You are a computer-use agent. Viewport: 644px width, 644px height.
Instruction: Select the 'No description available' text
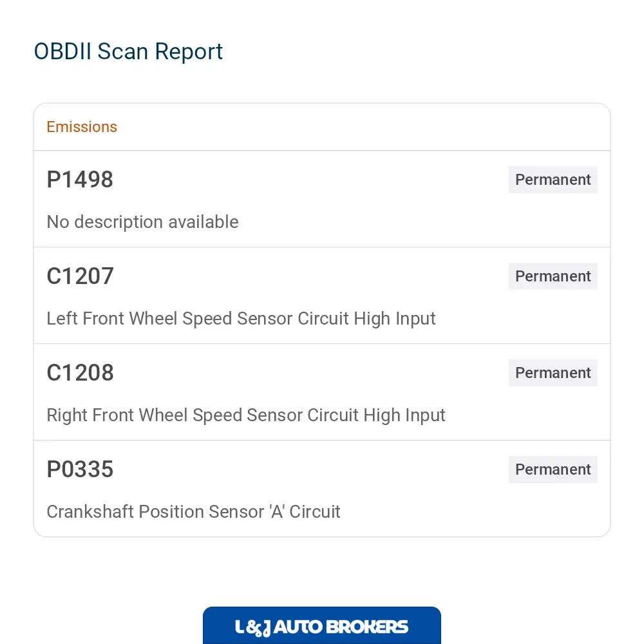(142, 222)
